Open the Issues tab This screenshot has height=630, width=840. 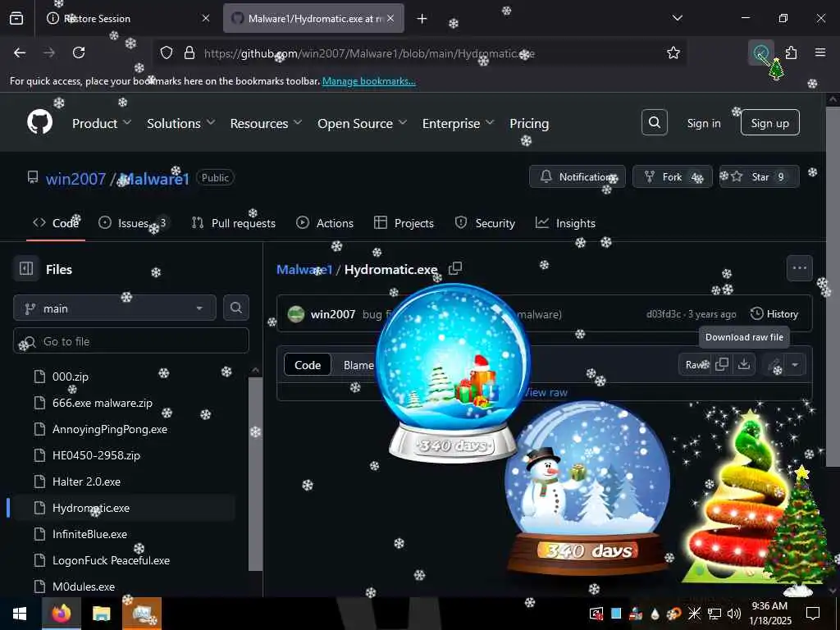135,223
